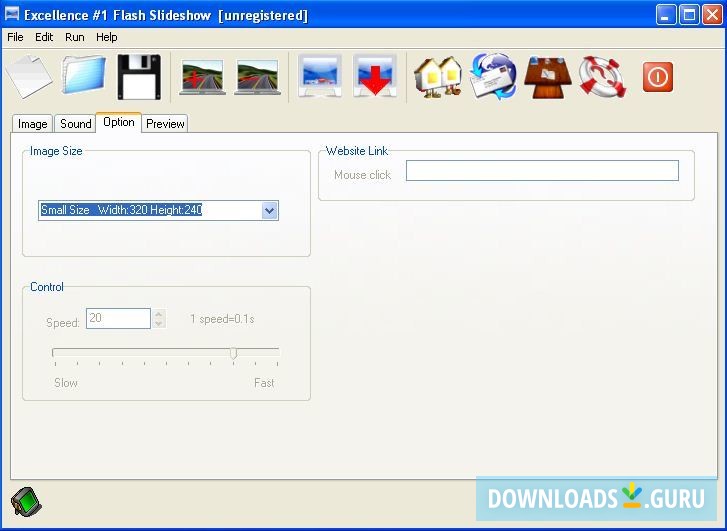Viewport: 727px width, 531px height.
Task: Open help via the lifebuoy icon
Action: click(x=602, y=77)
